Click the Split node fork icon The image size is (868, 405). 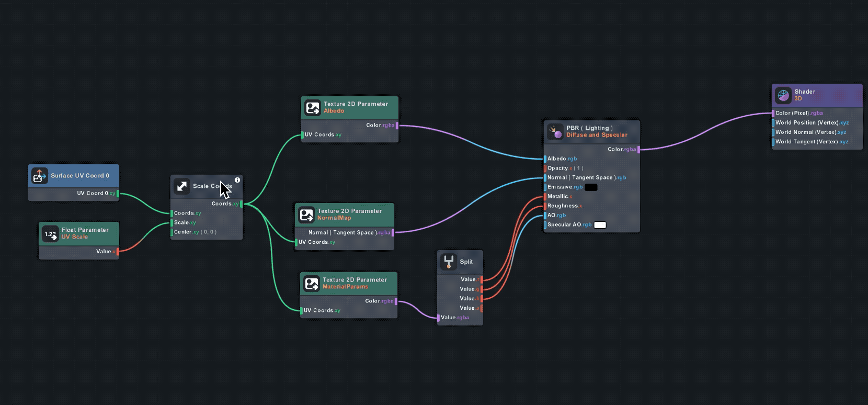tap(449, 262)
